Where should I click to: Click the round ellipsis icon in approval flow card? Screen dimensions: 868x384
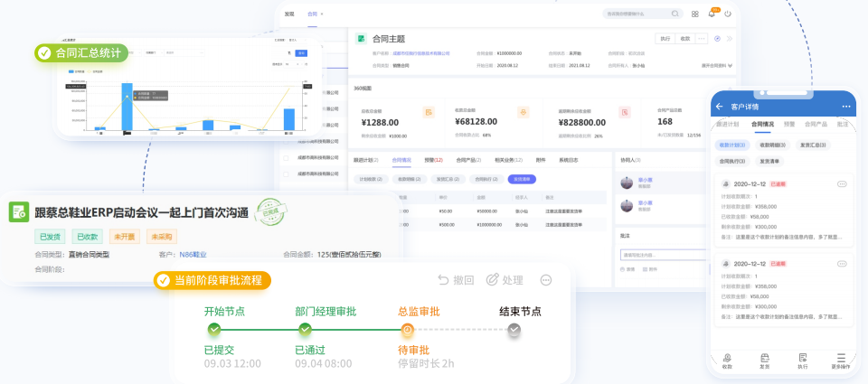(x=546, y=280)
